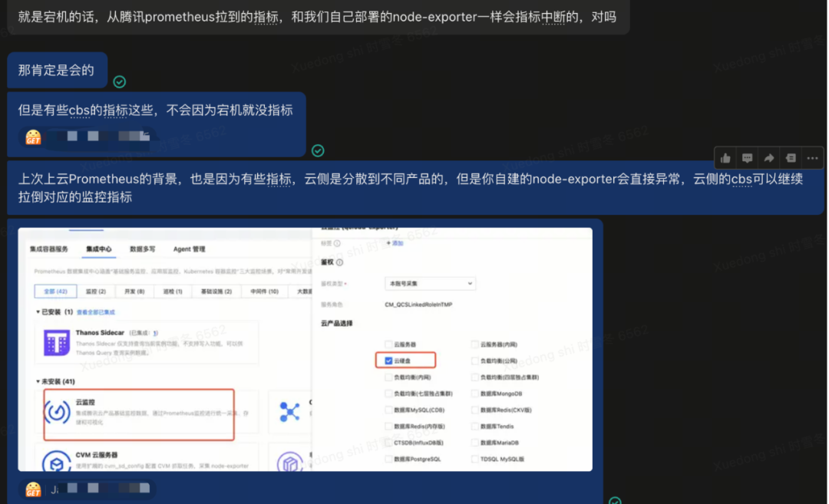Viewport: 829px width, 504px height.
Task: Click the reply comment bubble icon
Action: tap(747, 158)
